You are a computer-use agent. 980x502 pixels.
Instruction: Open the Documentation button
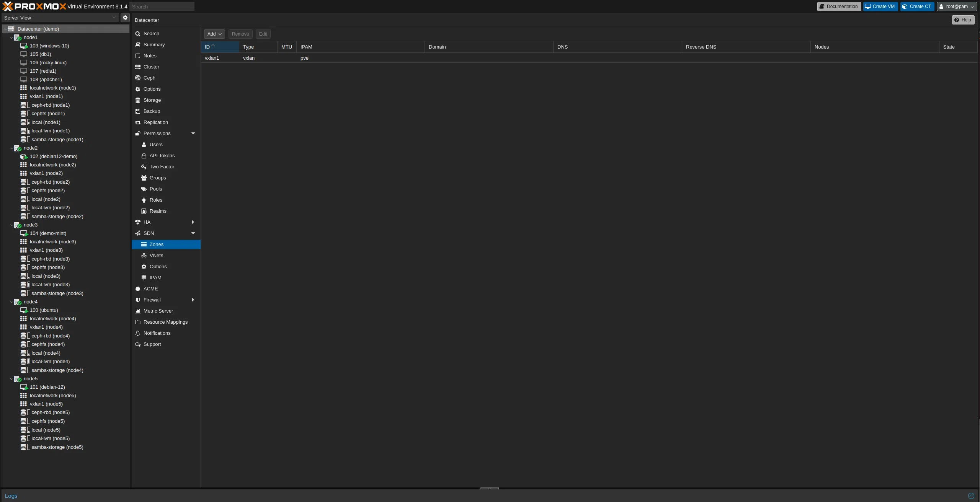click(839, 7)
